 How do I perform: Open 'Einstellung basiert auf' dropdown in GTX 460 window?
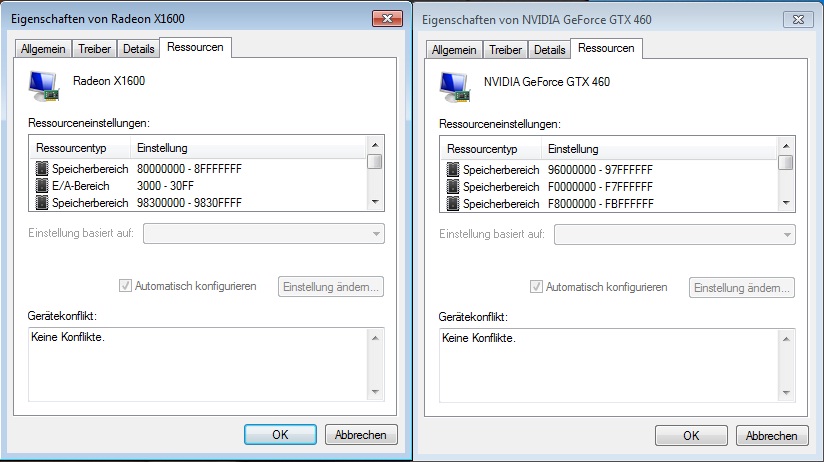(675, 235)
